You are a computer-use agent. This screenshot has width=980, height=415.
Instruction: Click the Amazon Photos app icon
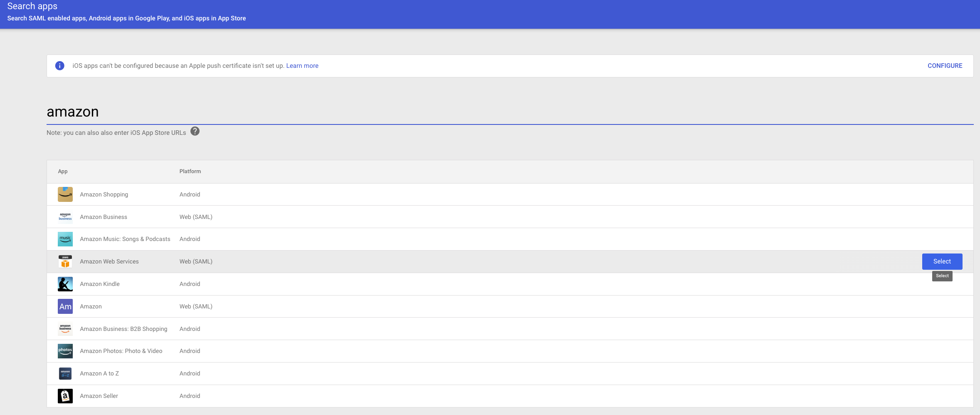pyautogui.click(x=65, y=351)
